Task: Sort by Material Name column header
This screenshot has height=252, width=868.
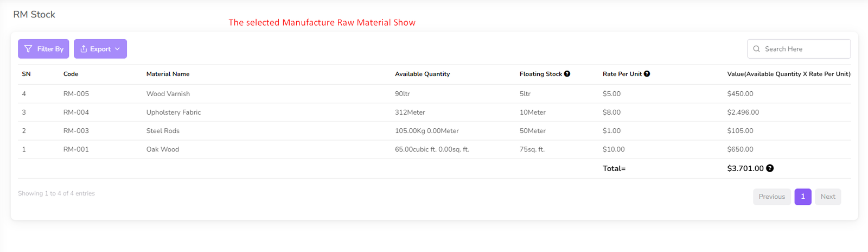Action: pos(168,74)
